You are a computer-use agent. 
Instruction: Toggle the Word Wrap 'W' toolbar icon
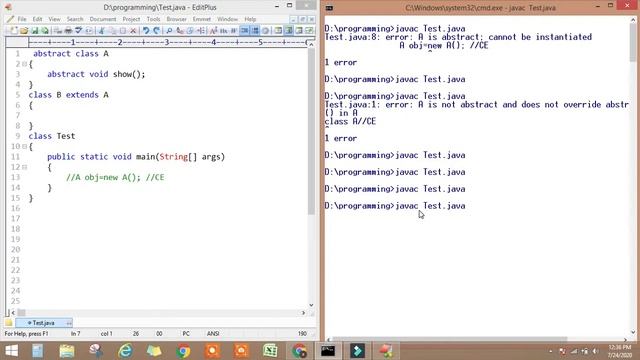(x=234, y=31)
